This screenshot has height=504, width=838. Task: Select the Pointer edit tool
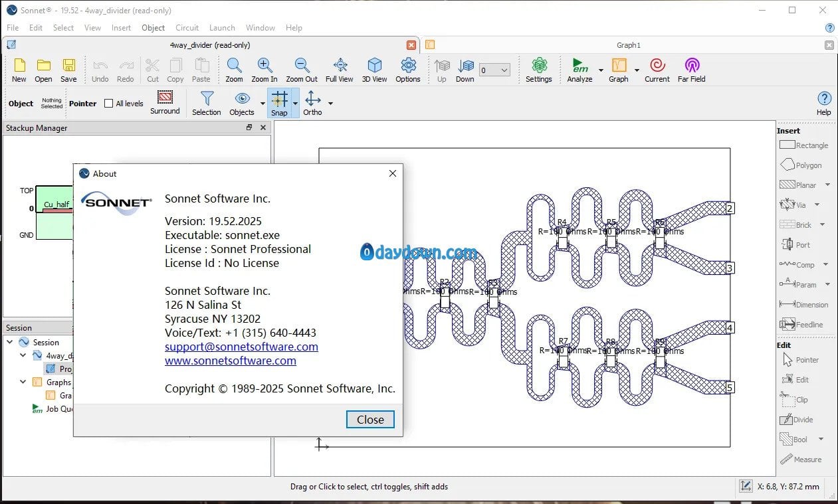click(800, 360)
